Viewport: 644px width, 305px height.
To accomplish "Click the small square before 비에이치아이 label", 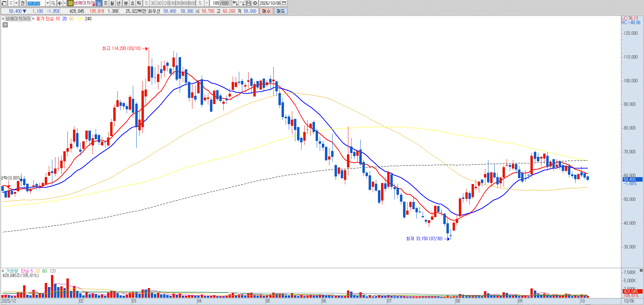I will click(3, 19).
